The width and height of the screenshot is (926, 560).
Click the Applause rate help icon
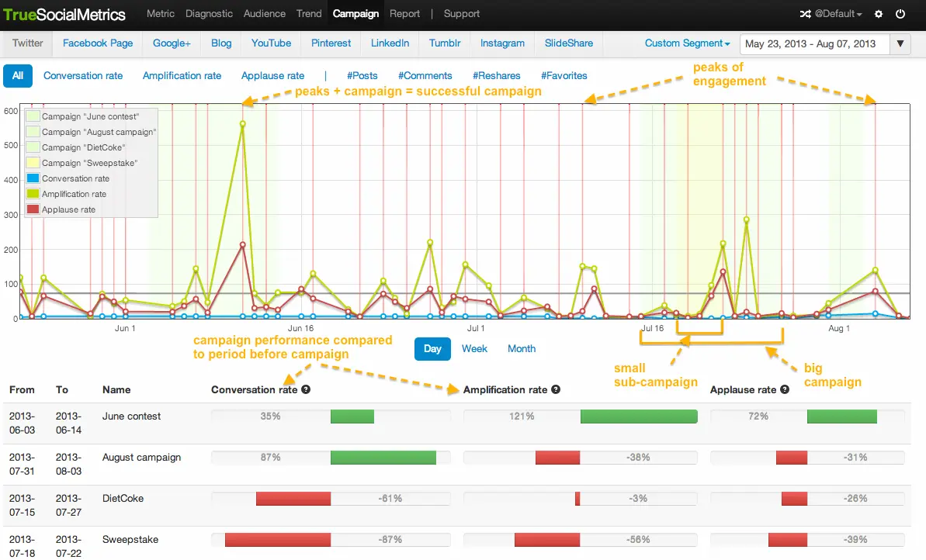pos(784,389)
